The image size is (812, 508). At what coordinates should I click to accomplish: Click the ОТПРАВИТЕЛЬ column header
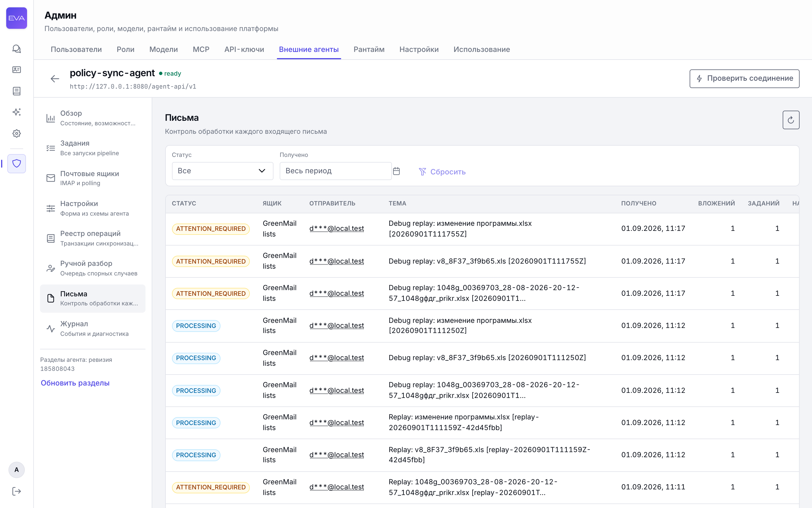tap(332, 203)
